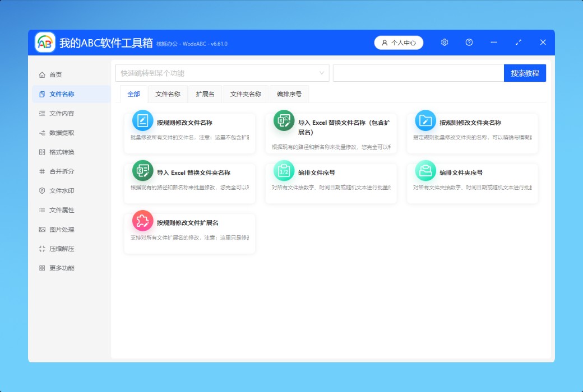Click the 按规则修改文件夹名称 folder icon

[425, 120]
